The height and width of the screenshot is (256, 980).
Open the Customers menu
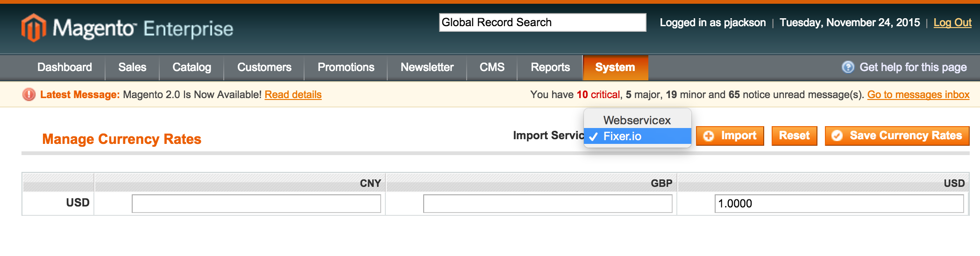click(264, 67)
